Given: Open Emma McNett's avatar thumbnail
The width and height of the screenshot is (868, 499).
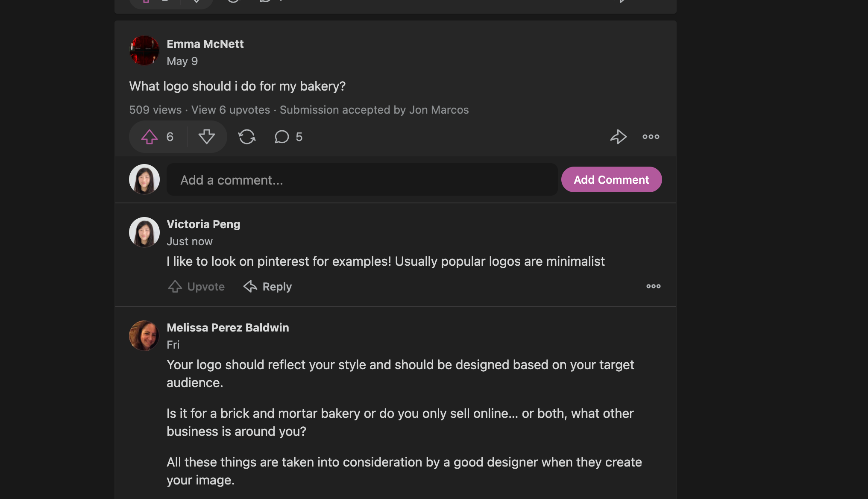Looking at the screenshot, I should pyautogui.click(x=144, y=50).
